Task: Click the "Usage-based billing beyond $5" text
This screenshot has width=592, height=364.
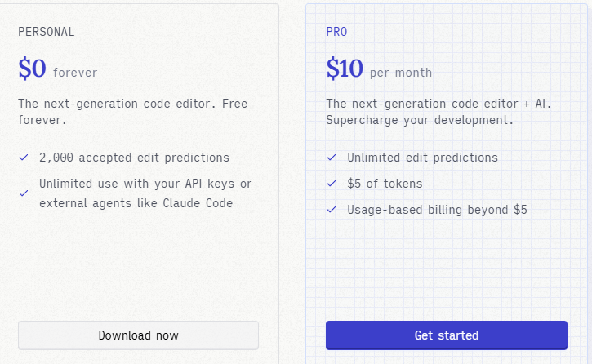Action: tap(437, 210)
